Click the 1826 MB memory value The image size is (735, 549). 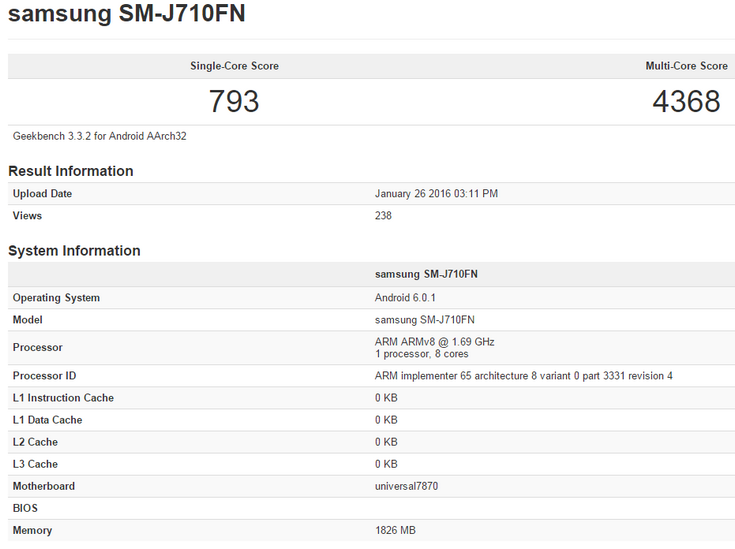click(395, 530)
